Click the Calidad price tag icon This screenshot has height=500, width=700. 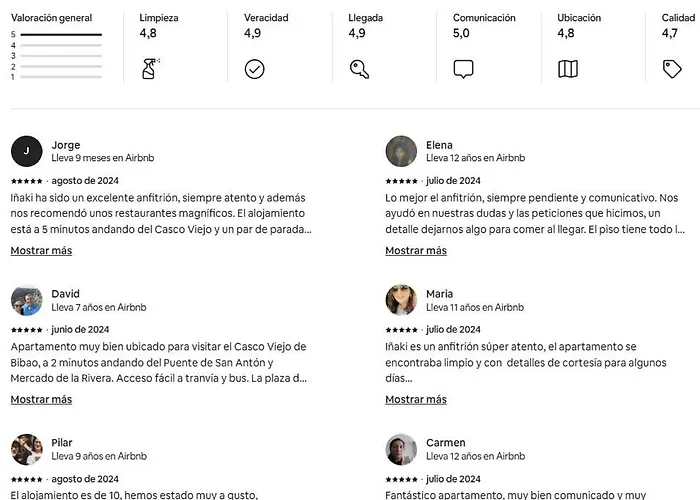click(x=672, y=69)
